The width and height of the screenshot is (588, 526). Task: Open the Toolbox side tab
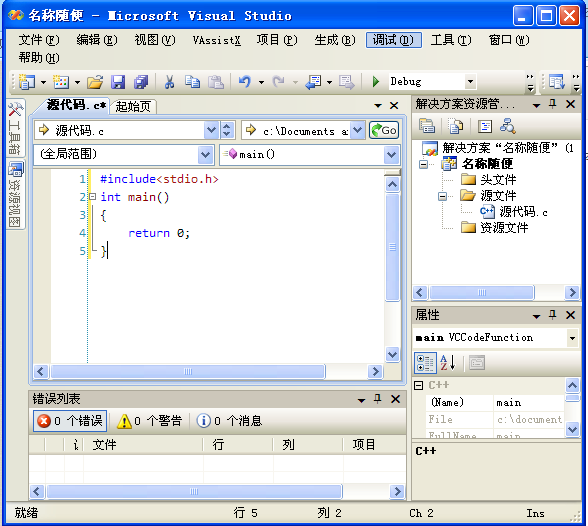pyautogui.click(x=15, y=127)
